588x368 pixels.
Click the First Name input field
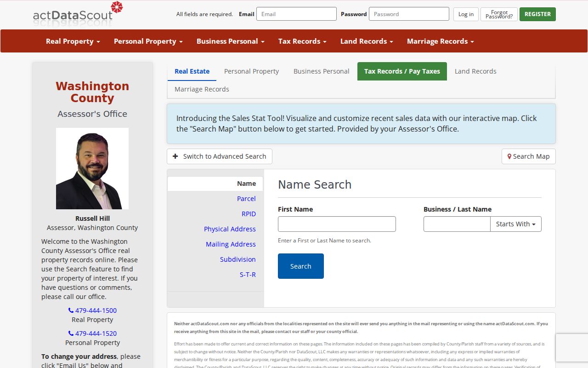point(337,224)
